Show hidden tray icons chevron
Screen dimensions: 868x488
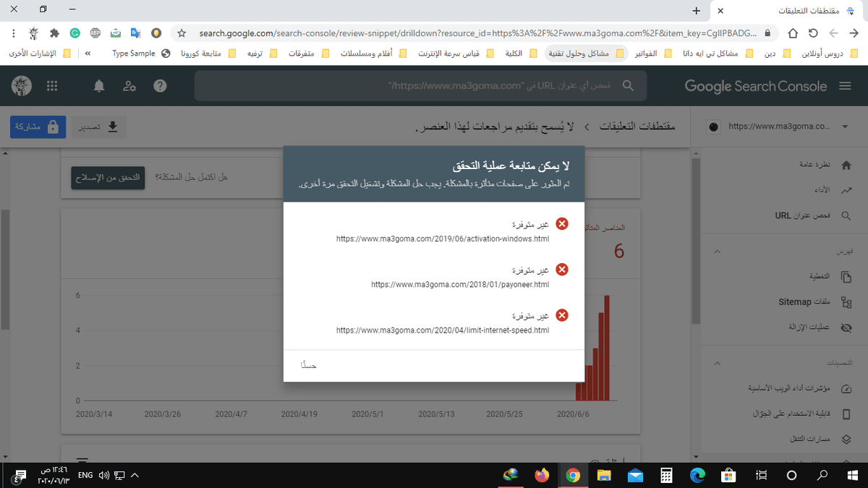point(135,475)
